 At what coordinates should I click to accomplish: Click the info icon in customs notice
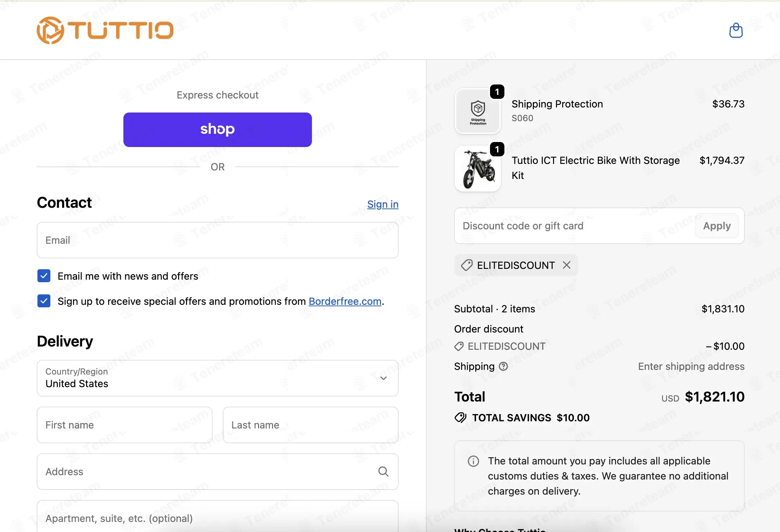[473, 461]
